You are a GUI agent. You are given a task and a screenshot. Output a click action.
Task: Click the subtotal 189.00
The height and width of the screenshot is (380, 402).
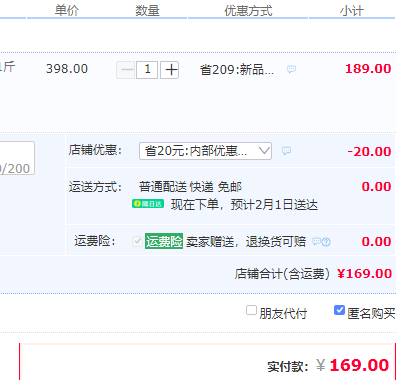click(x=368, y=69)
